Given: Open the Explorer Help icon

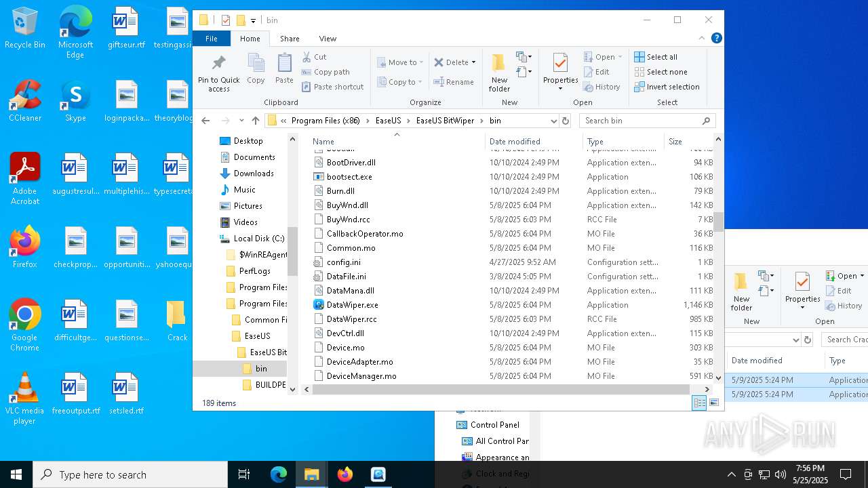Looking at the screenshot, I should coord(716,38).
